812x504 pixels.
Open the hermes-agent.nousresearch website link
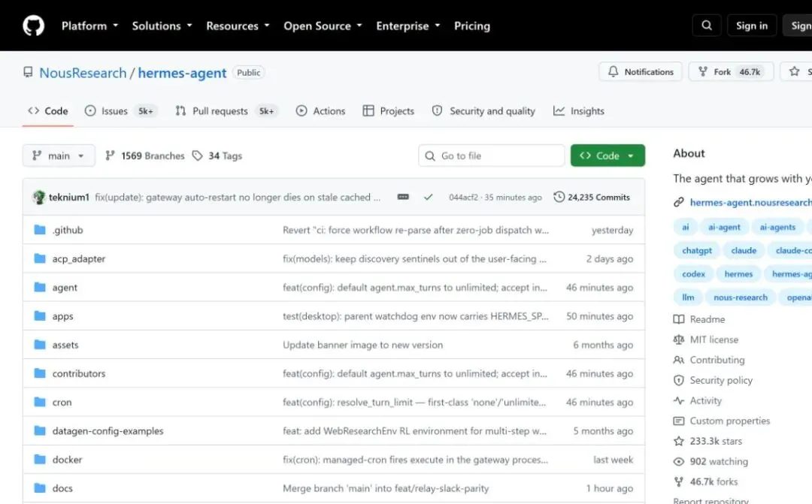click(x=750, y=202)
